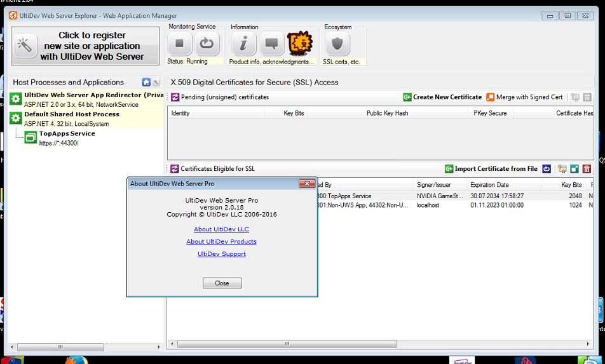
Task: Click the grayed trash icon in the pending toolbar
Action: click(587, 97)
